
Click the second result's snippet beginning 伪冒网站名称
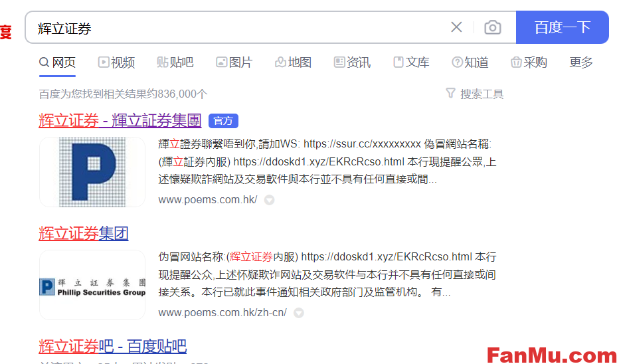tap(327, 274)
